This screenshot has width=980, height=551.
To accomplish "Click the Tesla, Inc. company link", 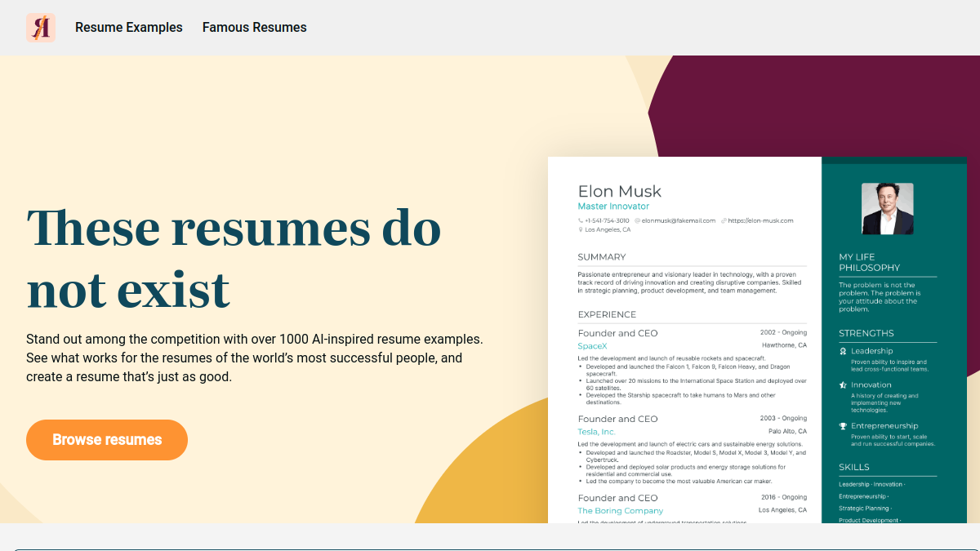I will click(596, 432).
